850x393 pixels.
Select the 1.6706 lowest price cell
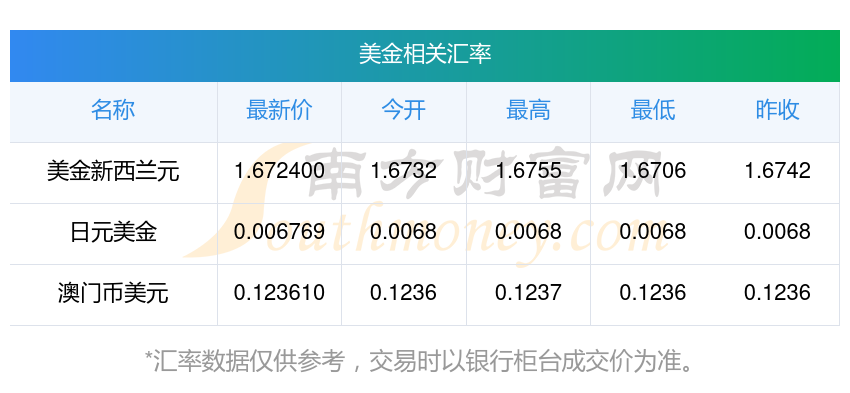pos(653,171)
